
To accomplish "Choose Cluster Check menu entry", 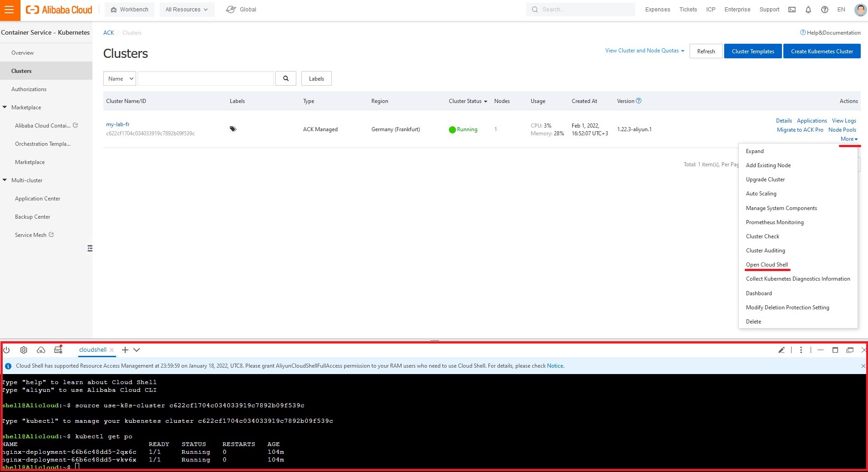I will [762, 236].
